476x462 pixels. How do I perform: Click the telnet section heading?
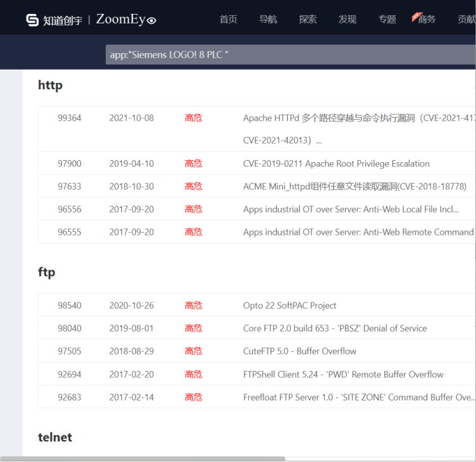pos(55,437)
